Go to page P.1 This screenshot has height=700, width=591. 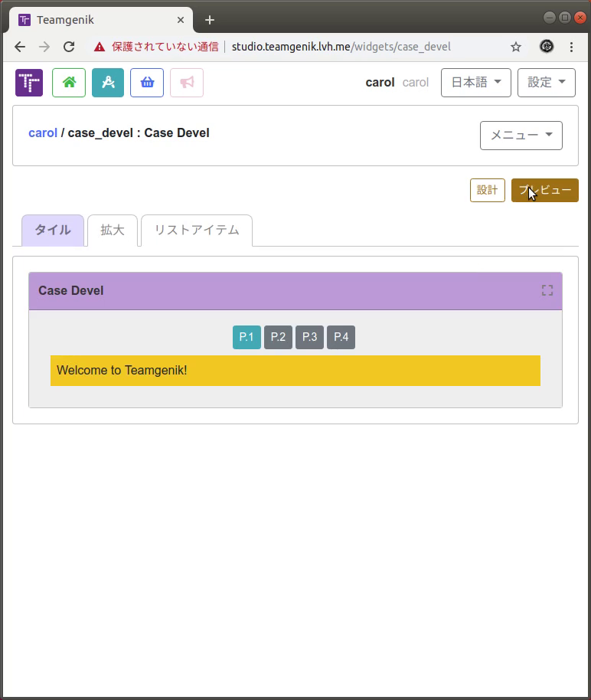[x=247, y=337]
